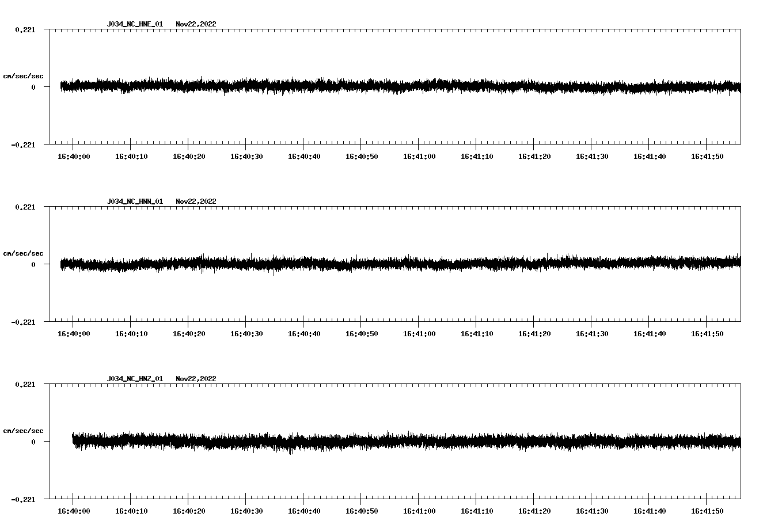Click the zero axis label on HNE plot
The width and height of the screenshot is (782, 532).
[33, 87]
